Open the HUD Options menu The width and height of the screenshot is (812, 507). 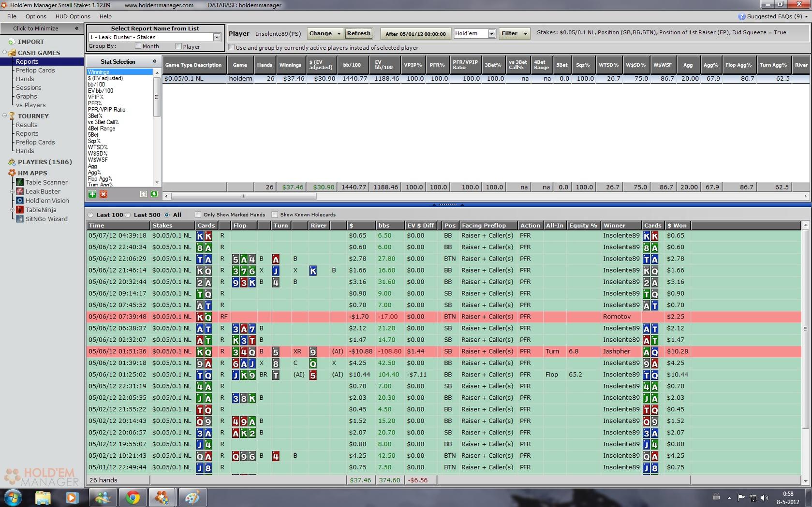click(x=73, y=16)
